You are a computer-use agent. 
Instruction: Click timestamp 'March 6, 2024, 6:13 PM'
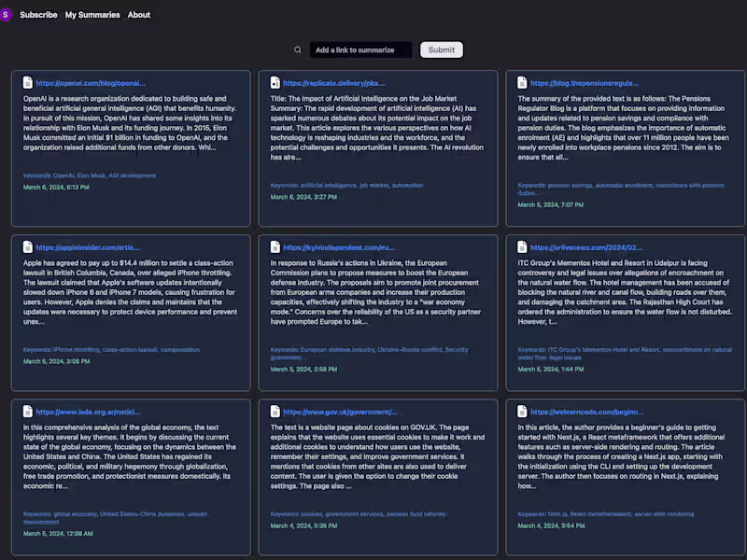(56, 188)
